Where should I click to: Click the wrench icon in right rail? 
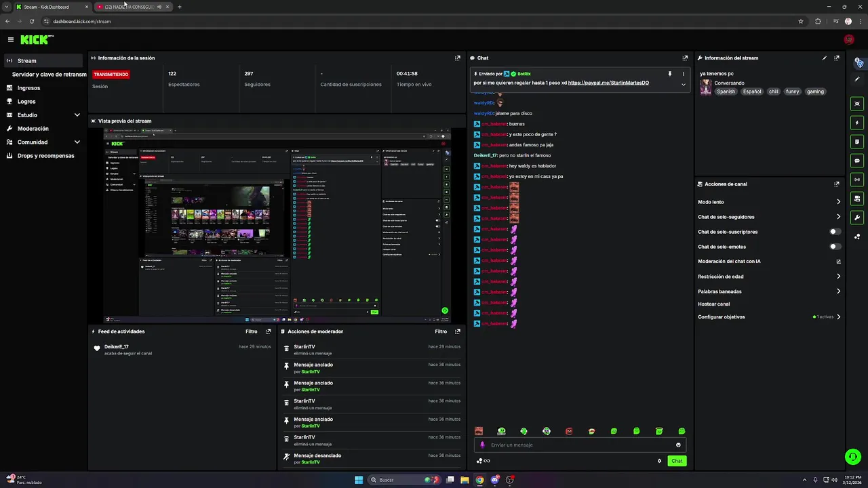(858, 218)
